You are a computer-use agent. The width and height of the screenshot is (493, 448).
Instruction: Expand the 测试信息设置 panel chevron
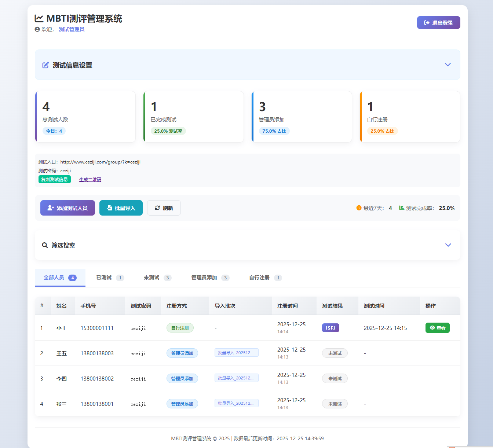coord(448,65)
